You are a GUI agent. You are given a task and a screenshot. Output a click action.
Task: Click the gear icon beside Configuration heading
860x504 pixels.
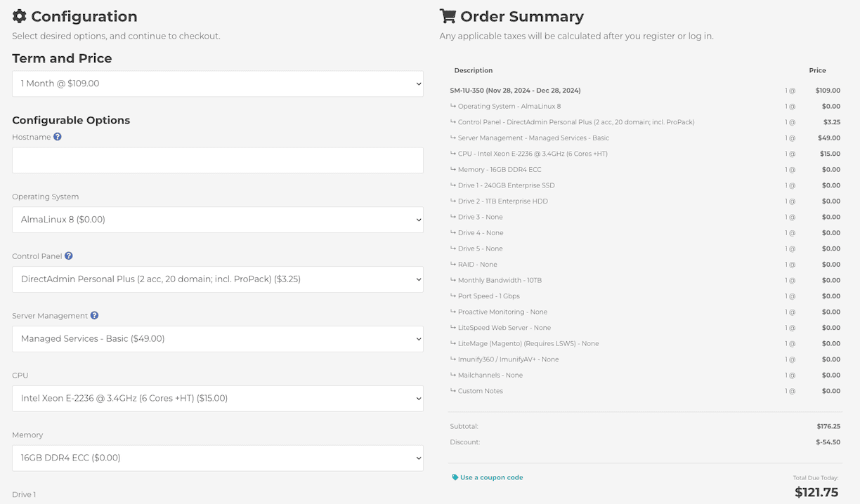19,15
